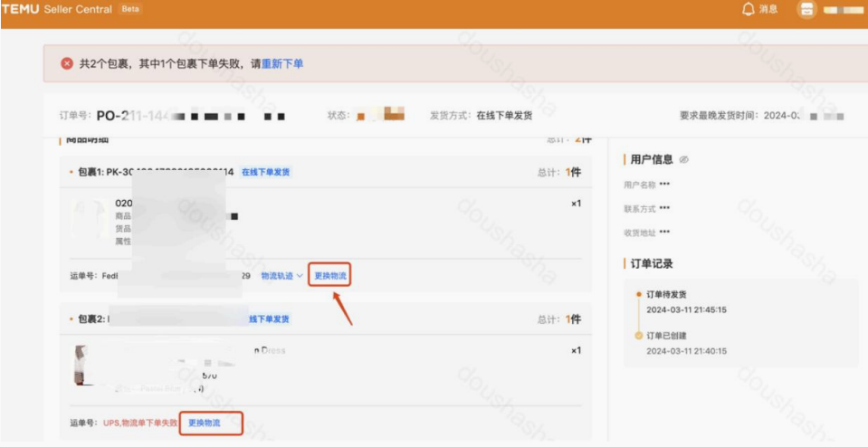
Task: Click the order number PO-211 text
Action: (133, 116)
